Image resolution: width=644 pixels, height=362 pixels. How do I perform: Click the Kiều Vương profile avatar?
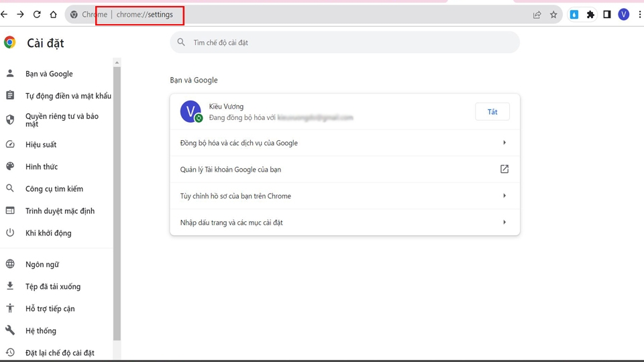(191, 111)
